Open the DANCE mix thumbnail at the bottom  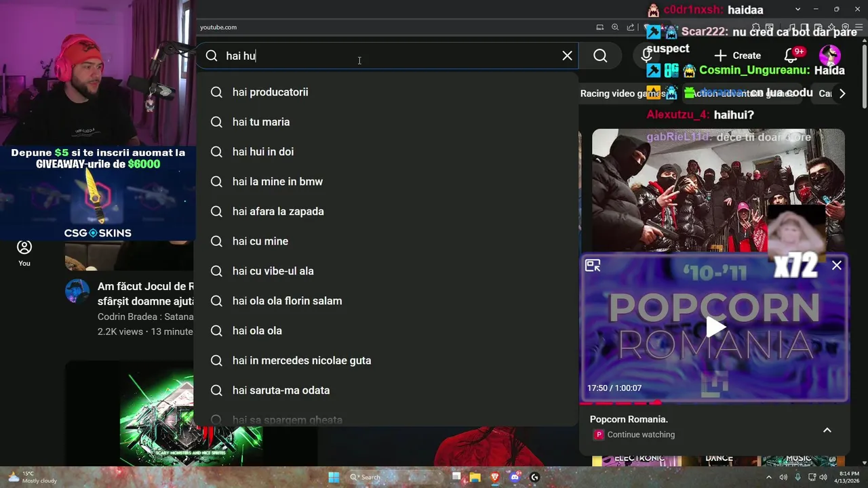(x=719, y=461)
